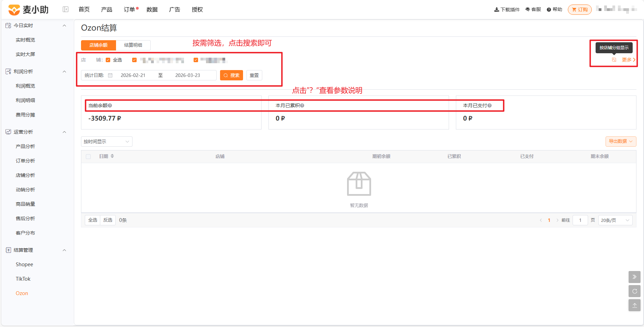Screen dimensions: 644x327
Task: Collapse the 利润分析 menu group
Action: click(x=64, y=71)
